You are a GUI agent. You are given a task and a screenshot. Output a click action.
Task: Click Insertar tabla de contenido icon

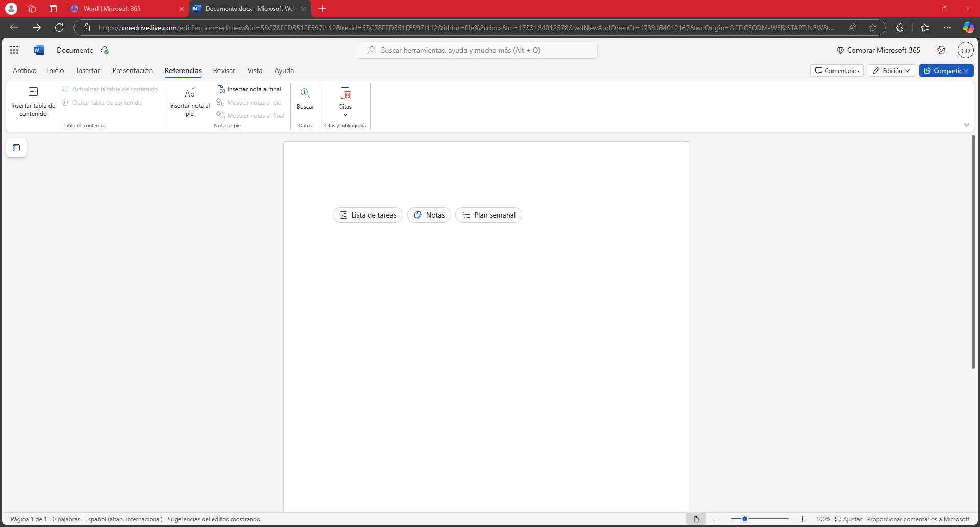click(33, 92)
